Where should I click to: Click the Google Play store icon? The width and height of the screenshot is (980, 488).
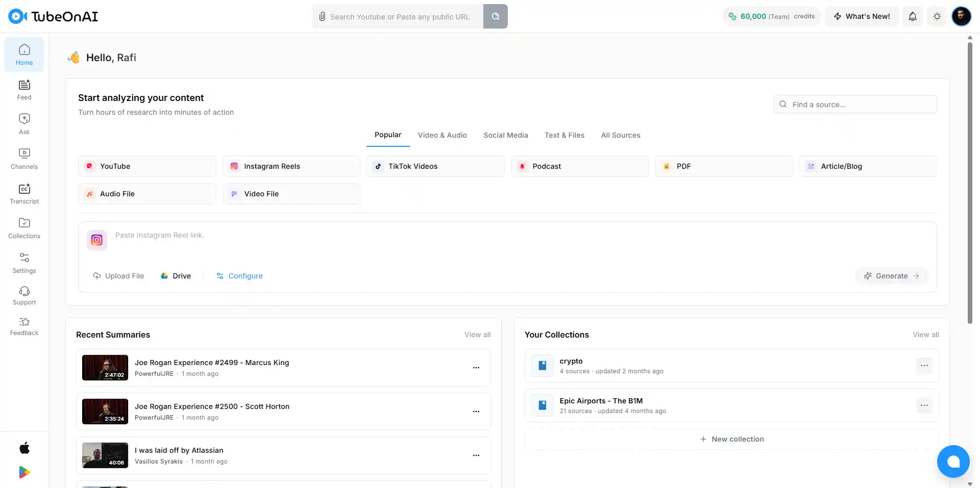click(24, 473)
